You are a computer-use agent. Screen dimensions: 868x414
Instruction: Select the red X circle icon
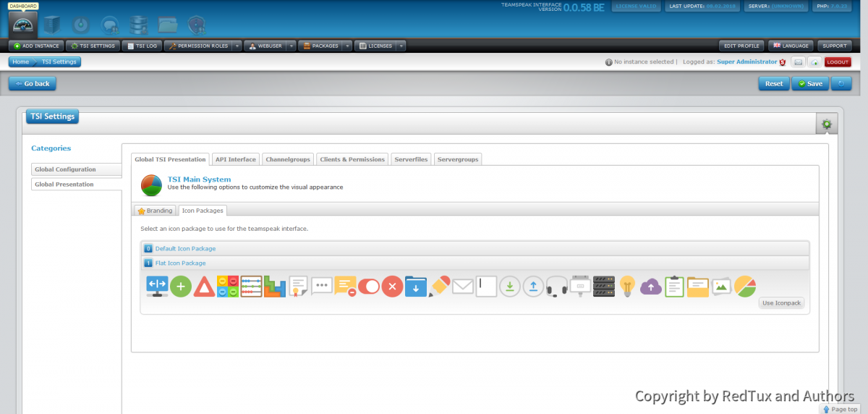point(392,287)
